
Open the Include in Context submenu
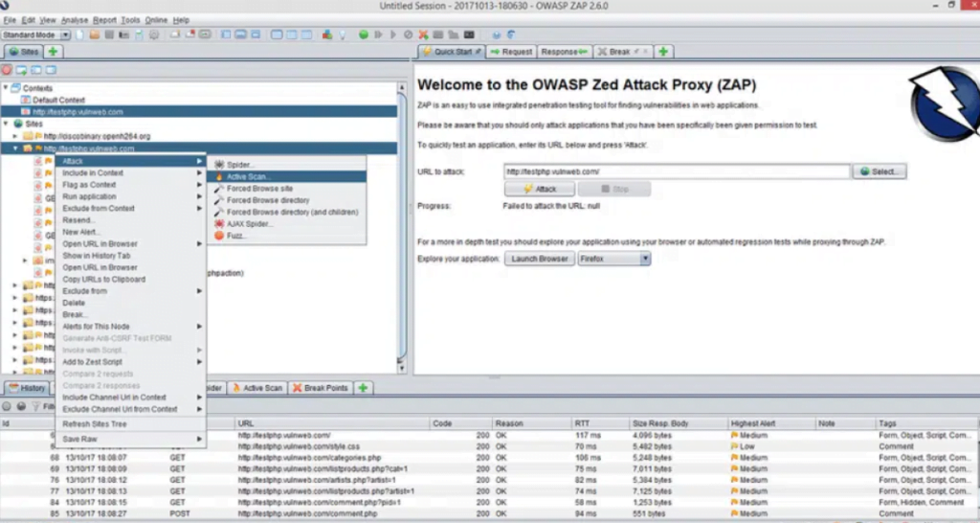131,172
